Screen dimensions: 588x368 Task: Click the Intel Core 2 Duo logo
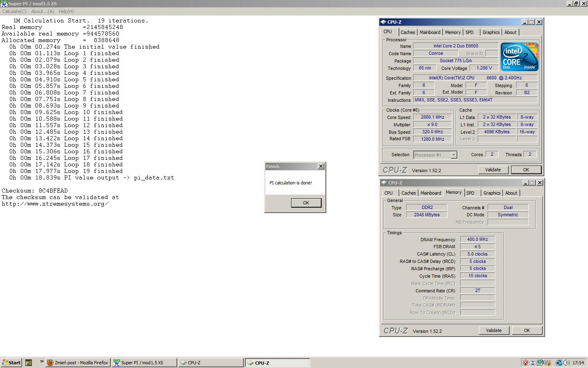(x=519, y=57)
